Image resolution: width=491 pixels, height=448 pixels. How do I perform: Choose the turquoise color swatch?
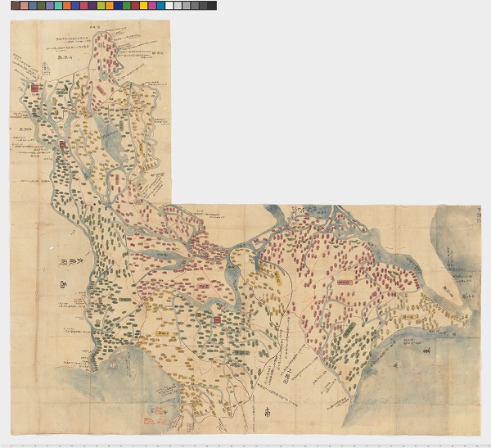pyautogui.click(x=58, y=6)
